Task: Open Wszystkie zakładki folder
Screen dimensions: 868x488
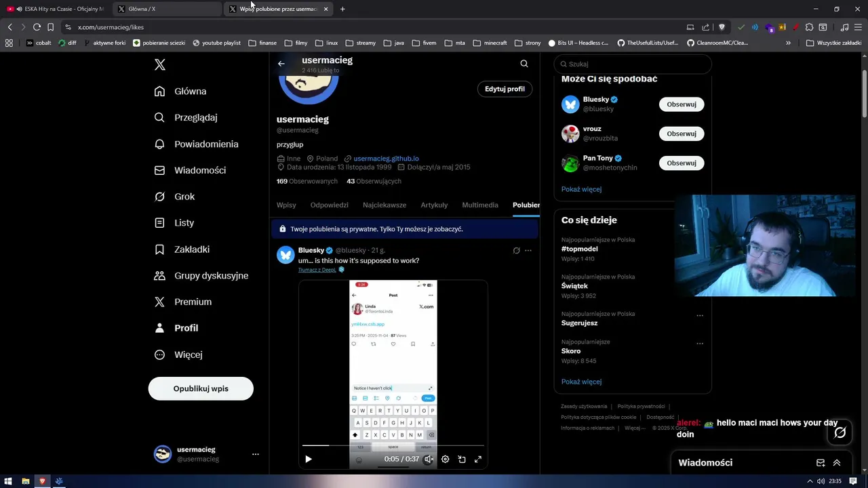Action: click(x=833, y=43)
